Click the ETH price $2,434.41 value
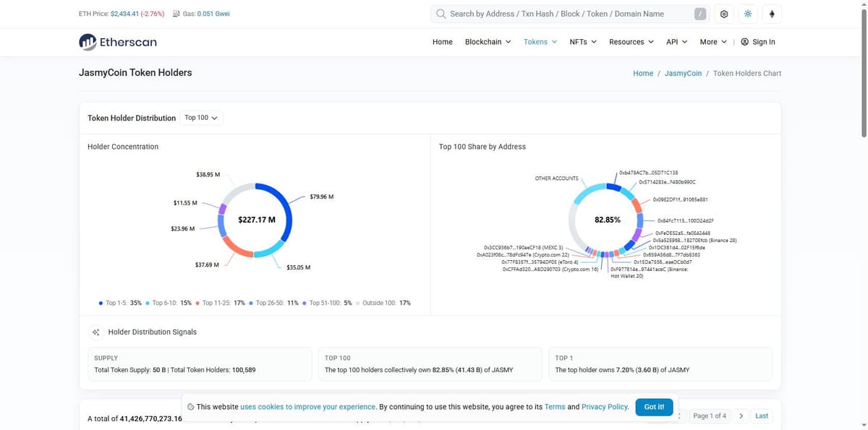Image resolution: width=868 pixels, height=430 pixels. coord(124,14)
